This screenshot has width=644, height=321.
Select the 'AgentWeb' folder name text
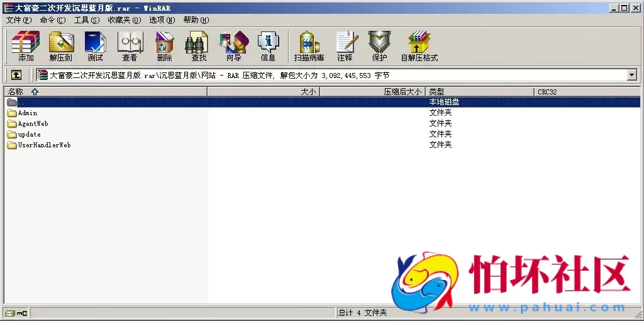click(x=33, y=124)
